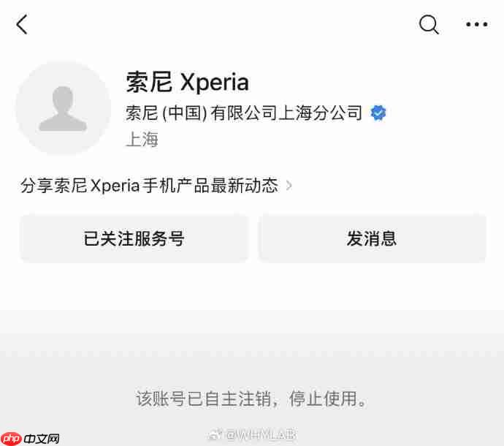This screenshot has width=504, height=446.
Task: Open the 分享索尼Xperia手机产品最新动态 description
Action: 150,186
